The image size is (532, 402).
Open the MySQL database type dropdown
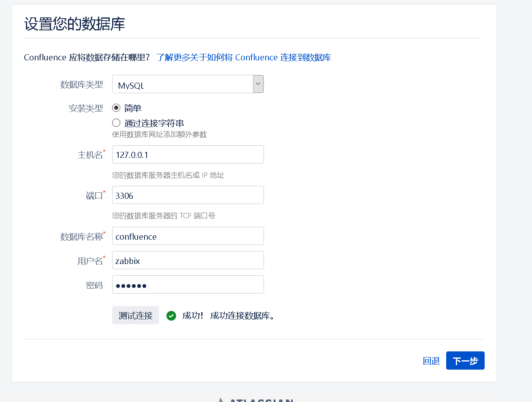[188, 84]
